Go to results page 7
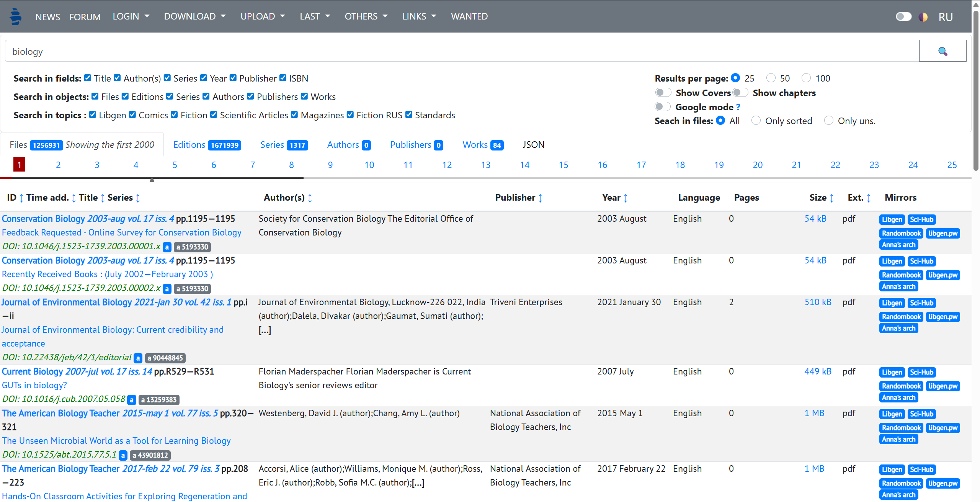 pos(253,165)
